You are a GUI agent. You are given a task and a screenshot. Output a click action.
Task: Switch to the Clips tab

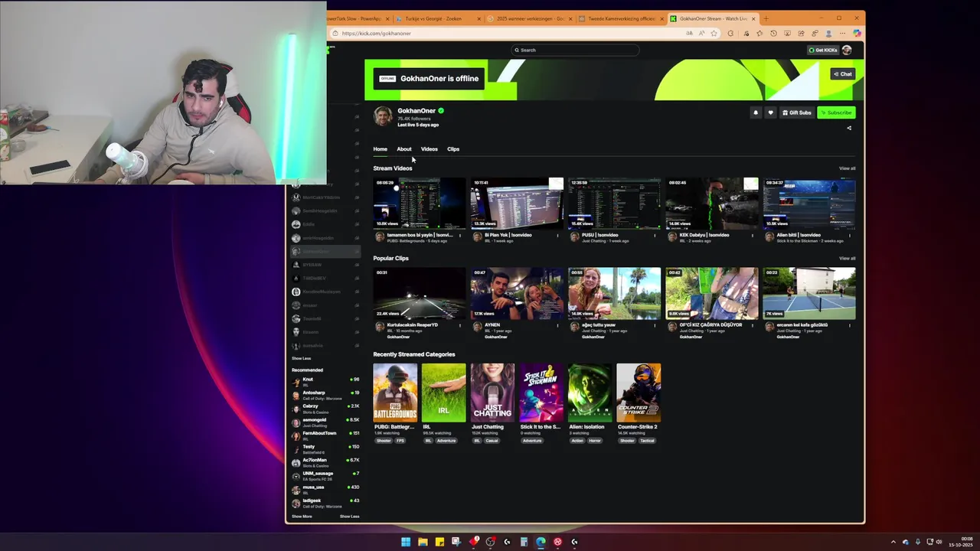pyautogui.click(x=453, y=149)
